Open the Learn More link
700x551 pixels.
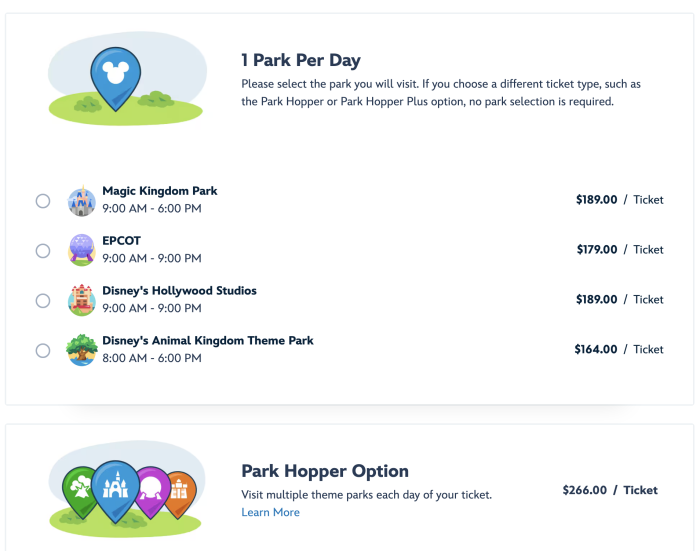[x=270, y=513]
